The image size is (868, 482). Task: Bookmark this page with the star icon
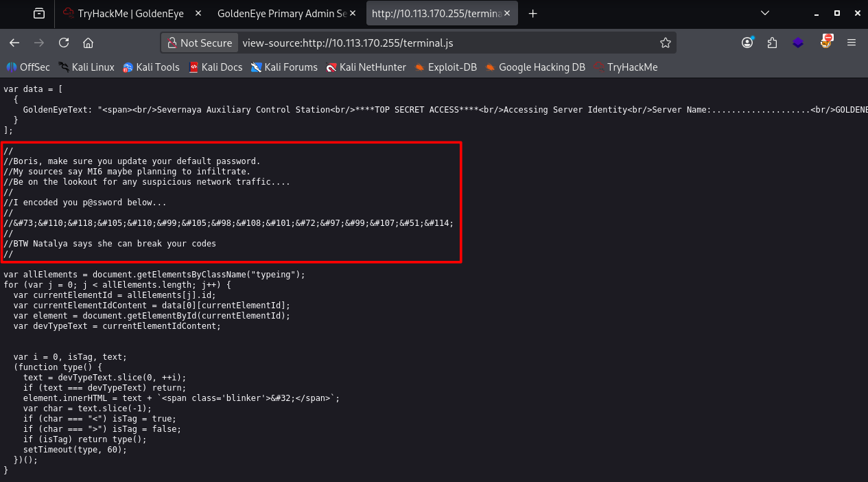click(665, 43)
